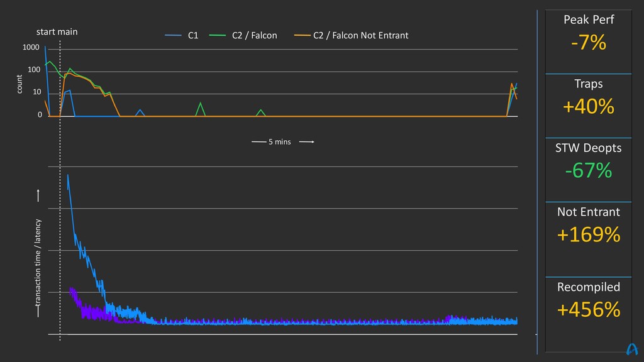Click the 'count' axis label
644x362 pixels.
click(x=19, y=84)
